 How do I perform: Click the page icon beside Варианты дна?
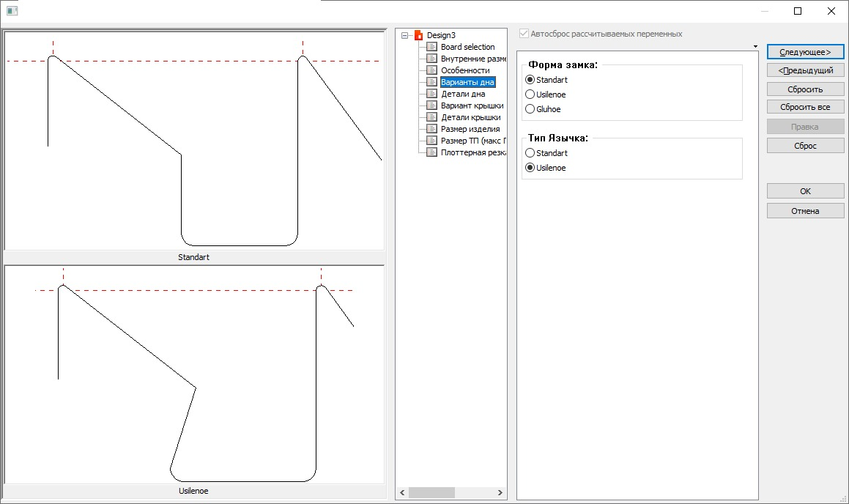431,82
